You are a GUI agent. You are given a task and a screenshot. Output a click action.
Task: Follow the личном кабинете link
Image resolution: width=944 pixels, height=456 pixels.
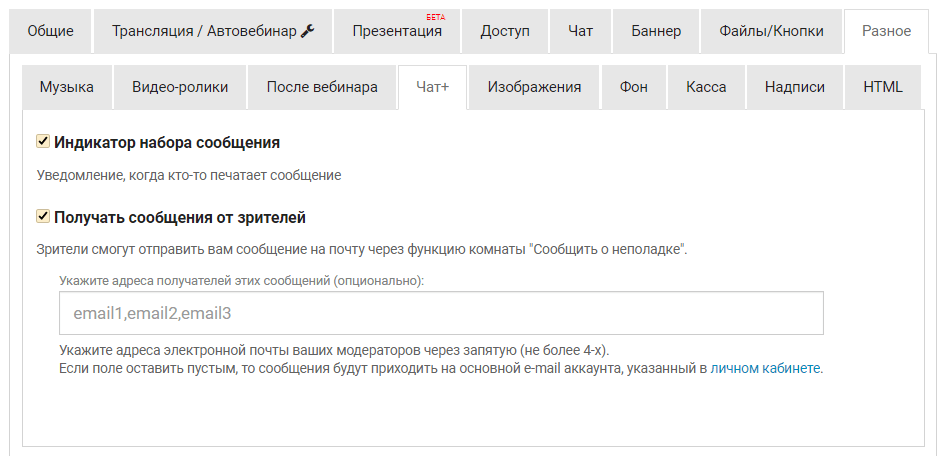pos(766,368)
